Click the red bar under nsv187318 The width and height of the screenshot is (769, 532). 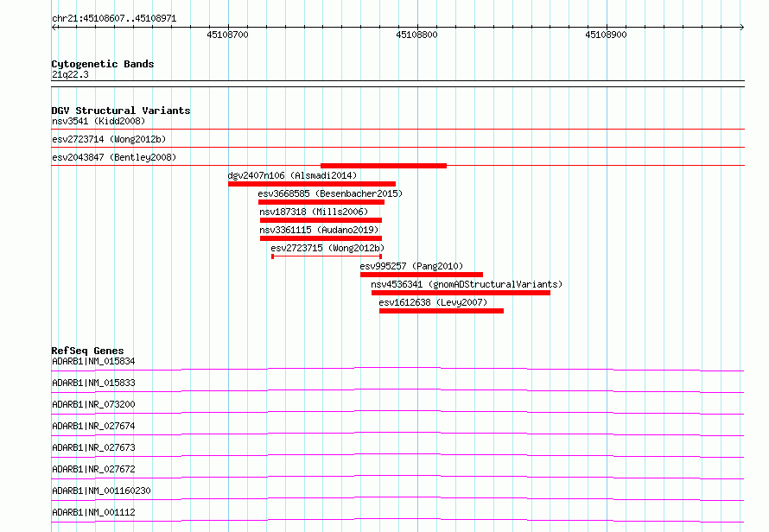pos(321,220)
